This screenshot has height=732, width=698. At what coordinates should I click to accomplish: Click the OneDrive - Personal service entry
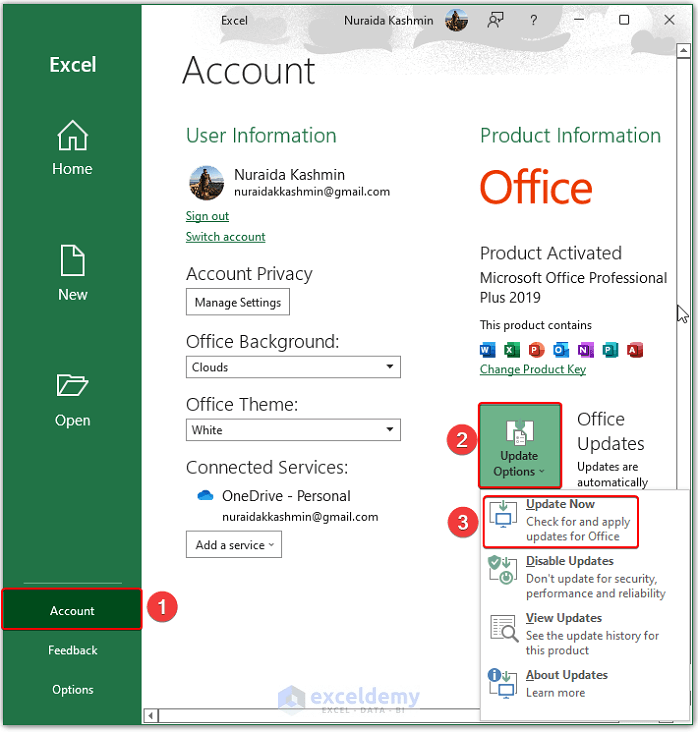pyautogui.click(x=286, y=496)
